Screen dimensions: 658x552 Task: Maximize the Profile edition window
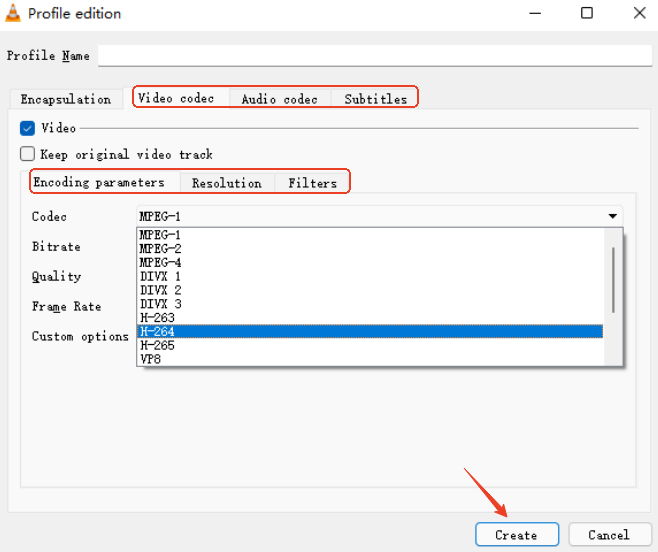[x=587, y=14]
